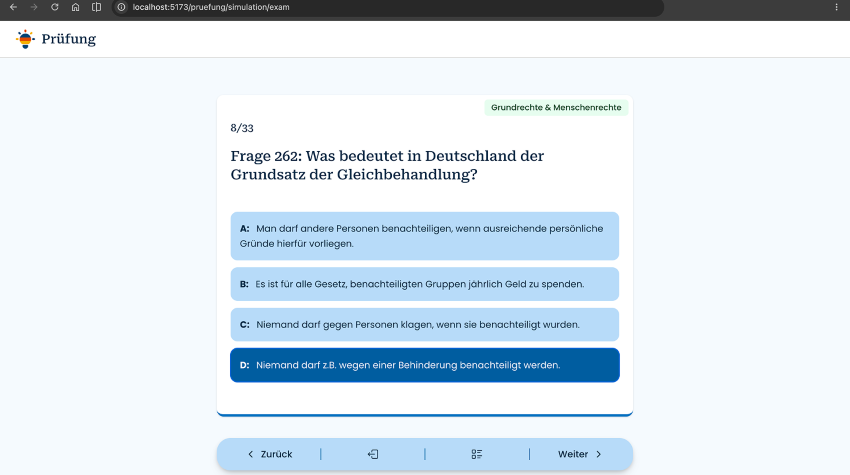Select answer D about Behinderung
850x475 pixels.
[424, 365]
